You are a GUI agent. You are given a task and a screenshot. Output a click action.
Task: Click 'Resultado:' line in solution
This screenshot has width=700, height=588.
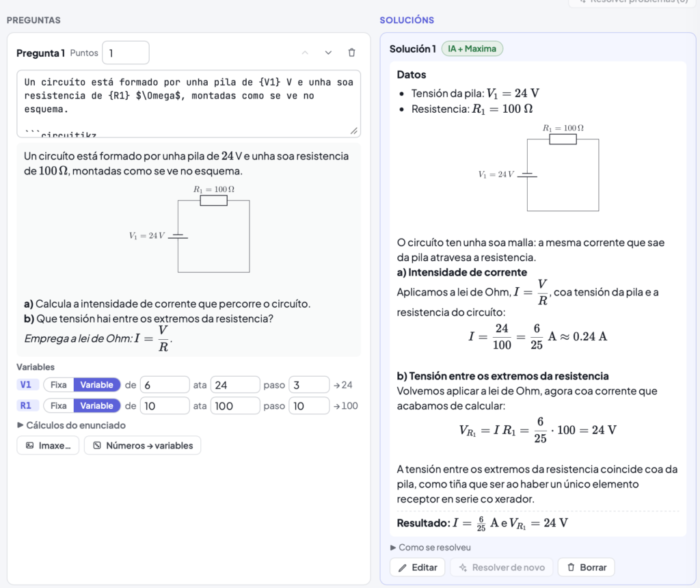[483, 523]
